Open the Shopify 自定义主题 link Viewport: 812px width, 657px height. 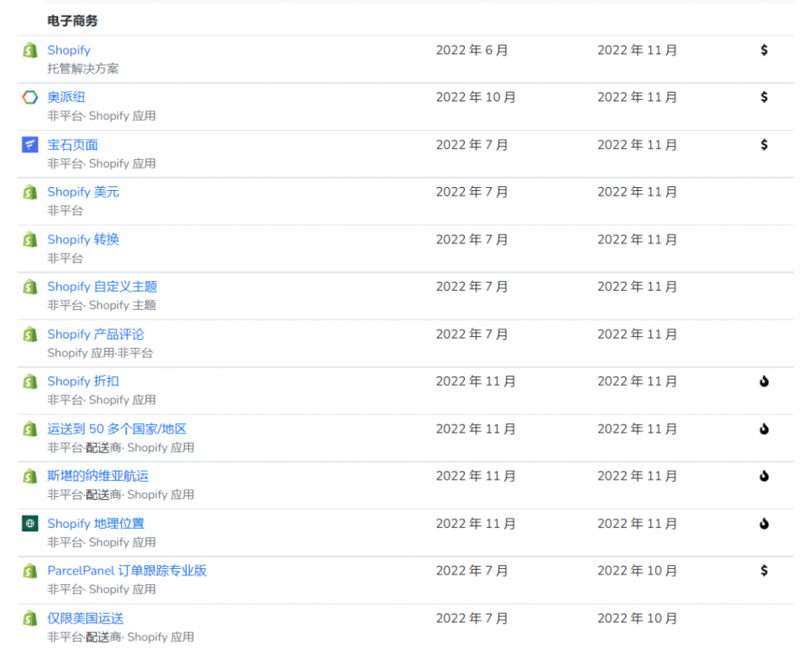pyautogui.click(x=102, y=287)
